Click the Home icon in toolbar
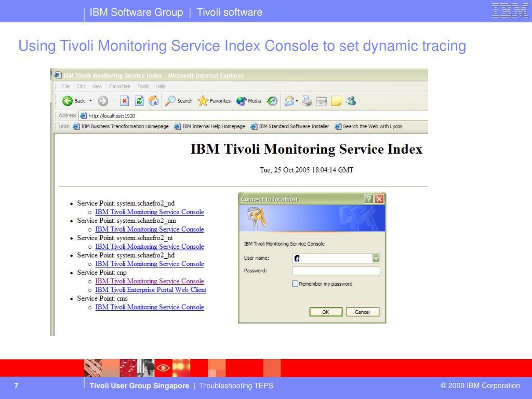 154,100
